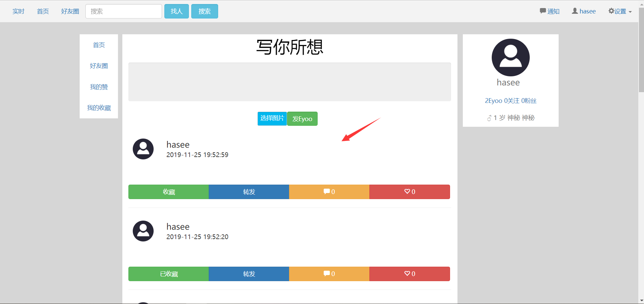Click the blue 搜索 button

[205, 11]
